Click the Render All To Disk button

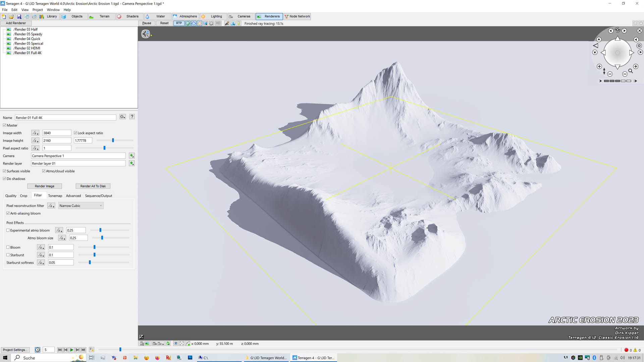point(93,186)
